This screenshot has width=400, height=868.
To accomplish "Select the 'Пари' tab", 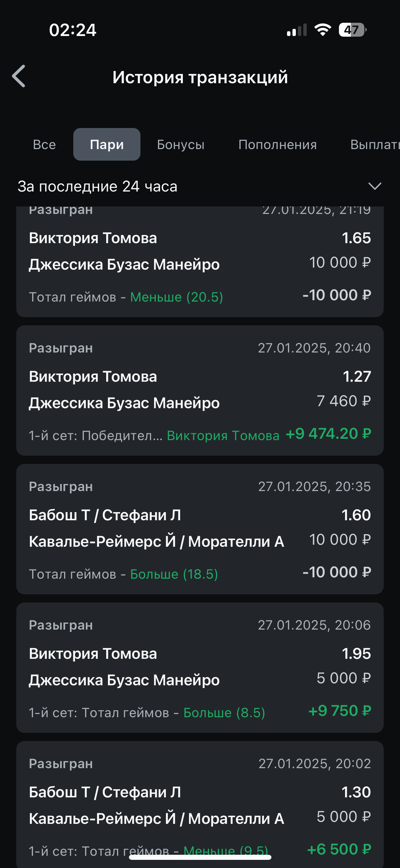I will pos(107,145).
